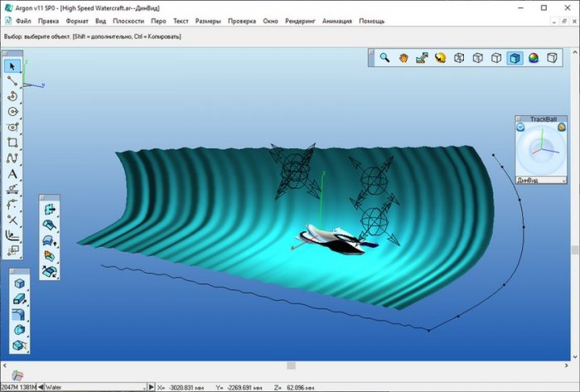Choose the wireframe cube view mode
580x392 pixels.
(459, 58)
